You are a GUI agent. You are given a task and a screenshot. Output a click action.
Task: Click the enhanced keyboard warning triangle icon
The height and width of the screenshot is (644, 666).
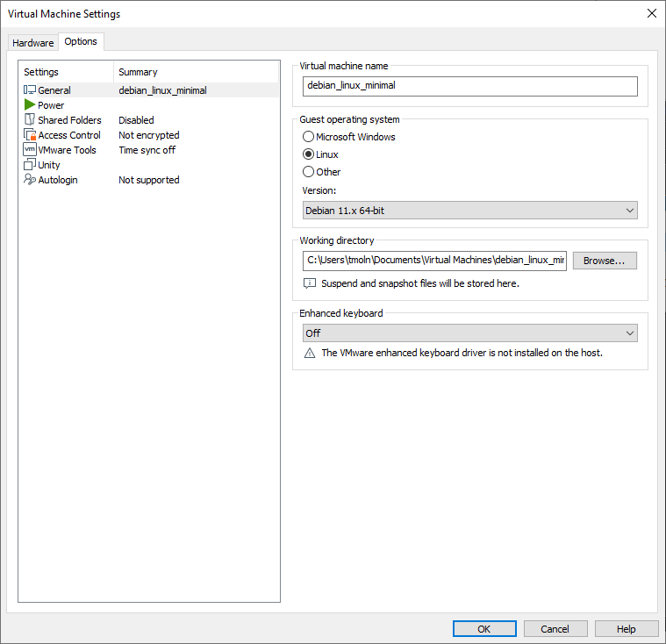(x=309, y=353)
